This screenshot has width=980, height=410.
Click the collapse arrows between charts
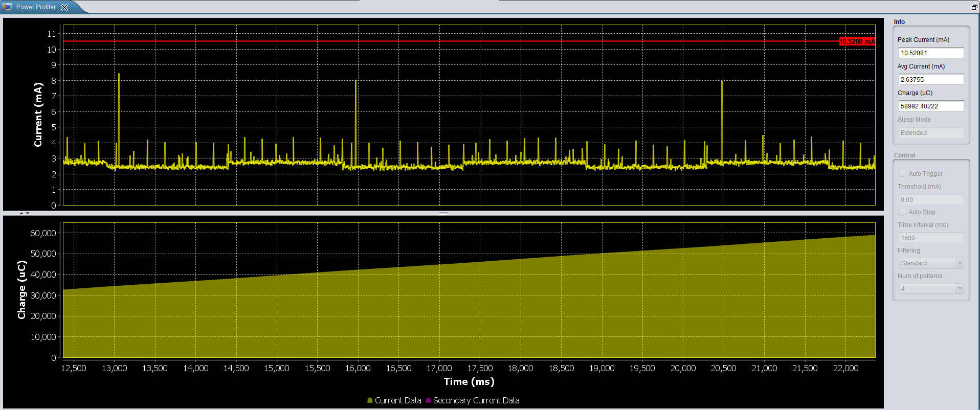[x=25, y=213]
